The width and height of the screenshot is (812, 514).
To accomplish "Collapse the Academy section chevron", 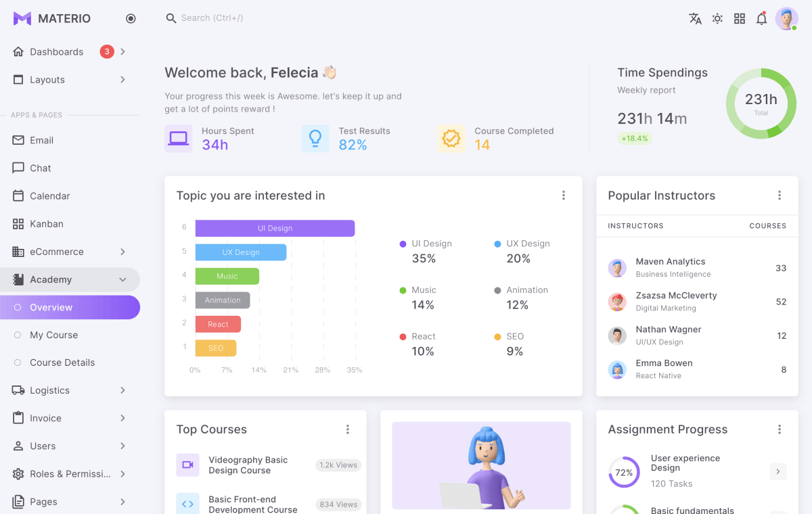I will click(x=122, y=279).
